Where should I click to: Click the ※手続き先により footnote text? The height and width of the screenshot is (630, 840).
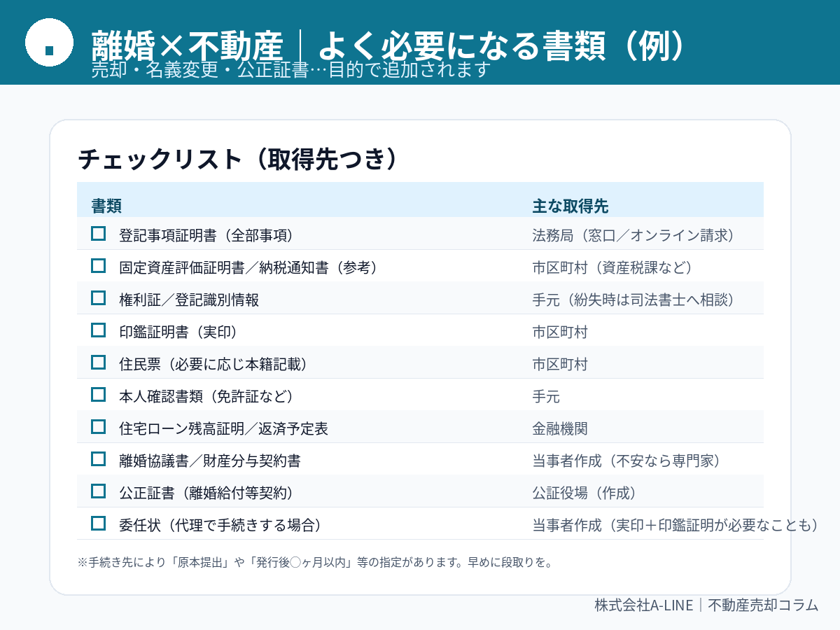(315, 562)
